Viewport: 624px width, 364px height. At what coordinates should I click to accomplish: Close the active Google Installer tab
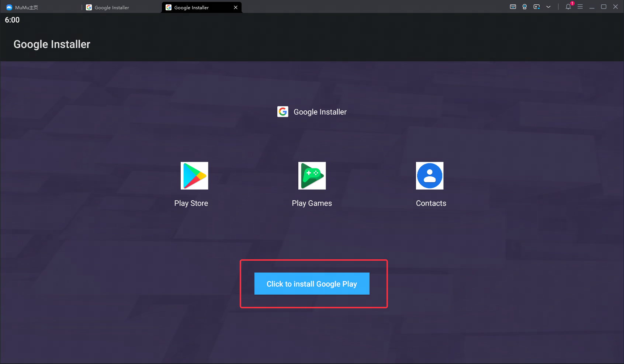point(236,7)
